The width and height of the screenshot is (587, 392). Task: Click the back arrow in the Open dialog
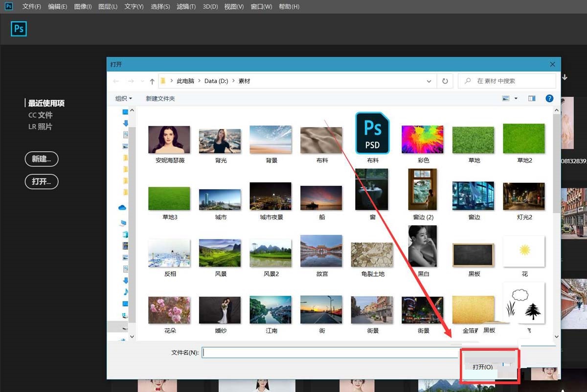[115, 81]
